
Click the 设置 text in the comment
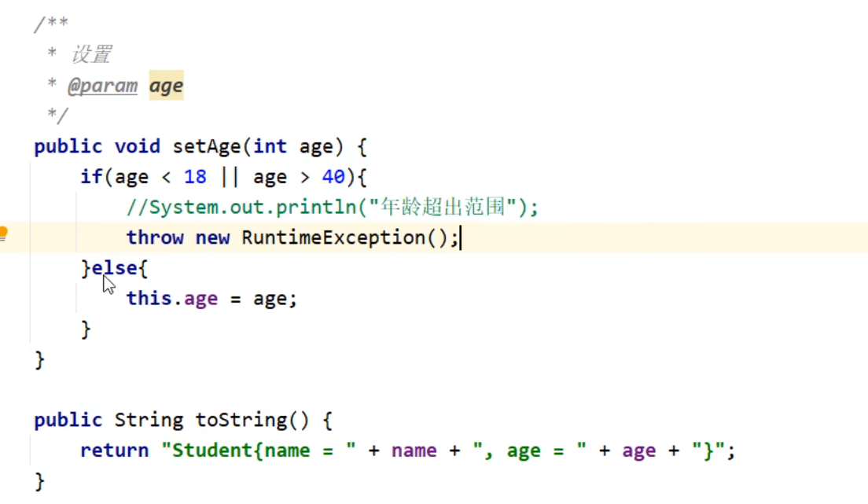[91, 55]
